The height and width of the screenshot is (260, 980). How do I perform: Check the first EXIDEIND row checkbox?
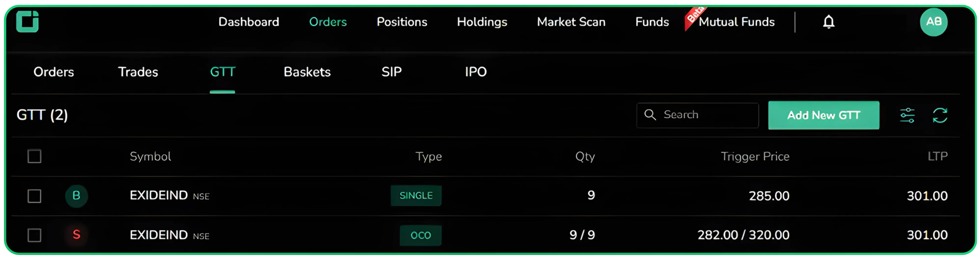[34, 196]
